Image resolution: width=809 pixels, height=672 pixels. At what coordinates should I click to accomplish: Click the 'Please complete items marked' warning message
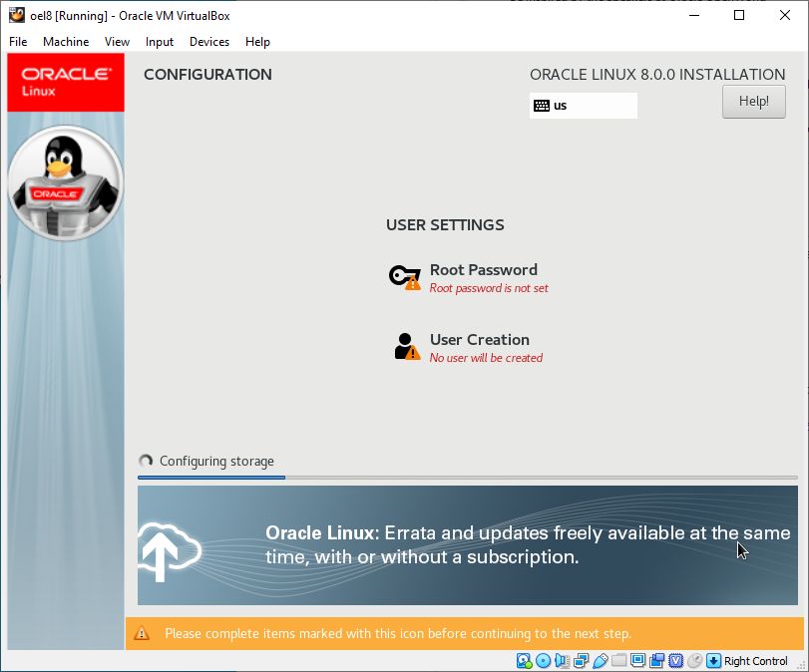pos(398,633)
